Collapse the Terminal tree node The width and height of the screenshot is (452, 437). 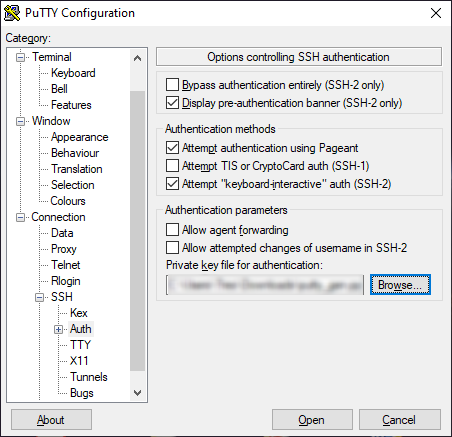coord(20,58)
